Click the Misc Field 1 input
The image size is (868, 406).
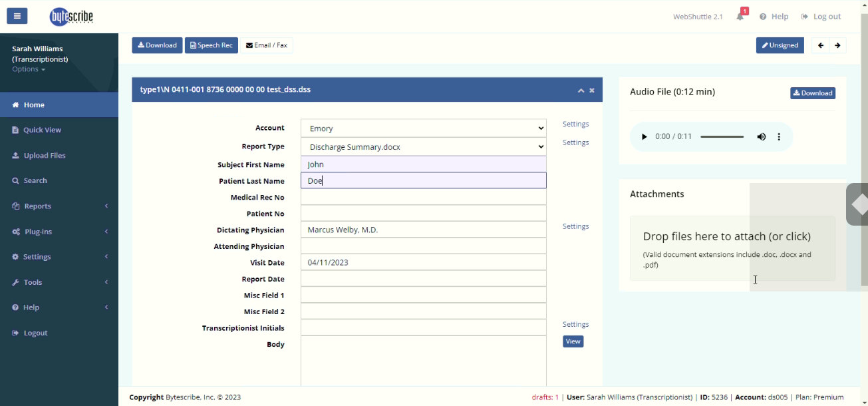pos(424,295)
